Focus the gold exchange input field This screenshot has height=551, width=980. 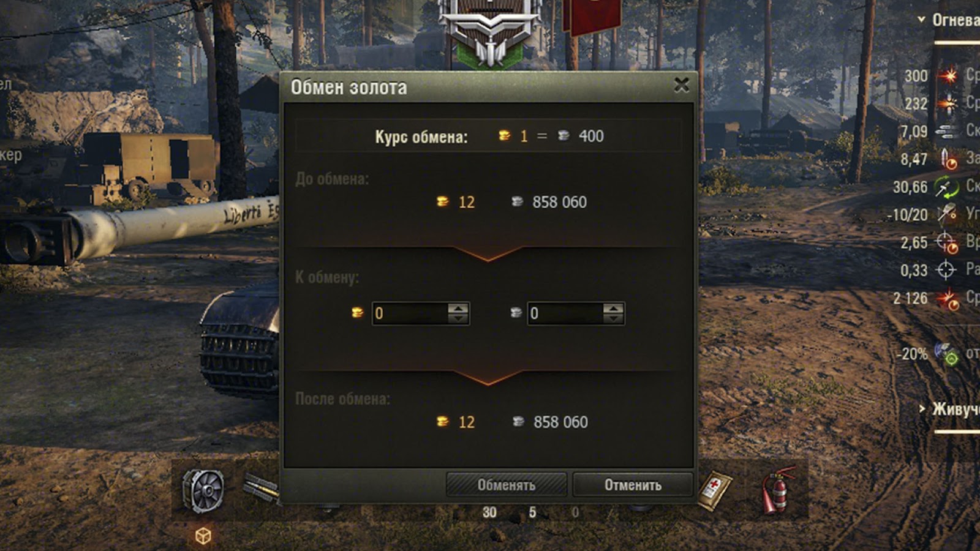coord(410,313)
